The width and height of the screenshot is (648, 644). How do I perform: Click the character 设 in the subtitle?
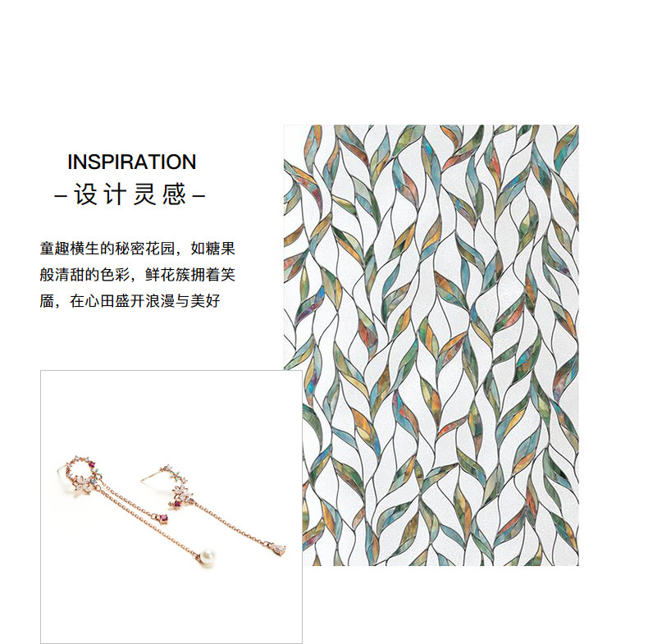[85, 194]
